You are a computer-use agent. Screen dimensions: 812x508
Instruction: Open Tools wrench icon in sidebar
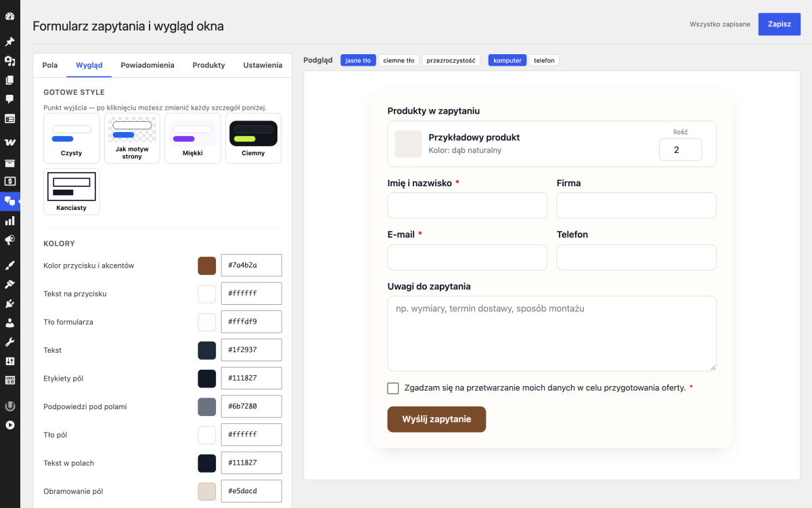[x=10, y=342]
